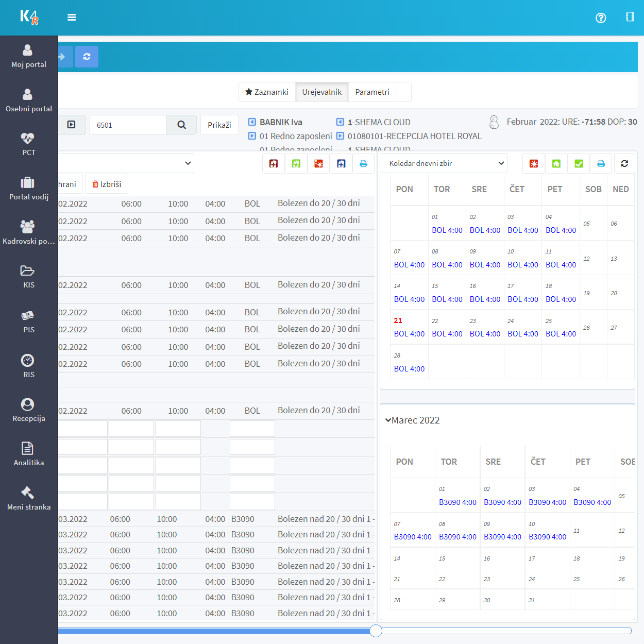Viewport: 644px width, 644px height.
Task: Click the horizontal slider handle at bottom
Action: point(376,631)
